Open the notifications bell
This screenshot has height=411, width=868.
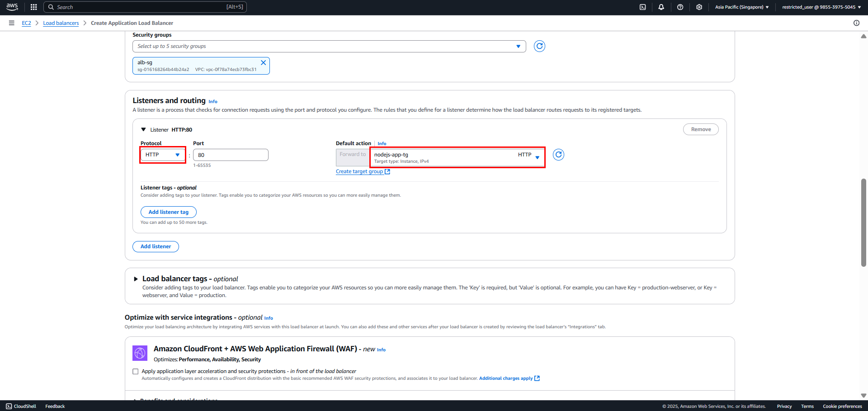tap(661, 7)
